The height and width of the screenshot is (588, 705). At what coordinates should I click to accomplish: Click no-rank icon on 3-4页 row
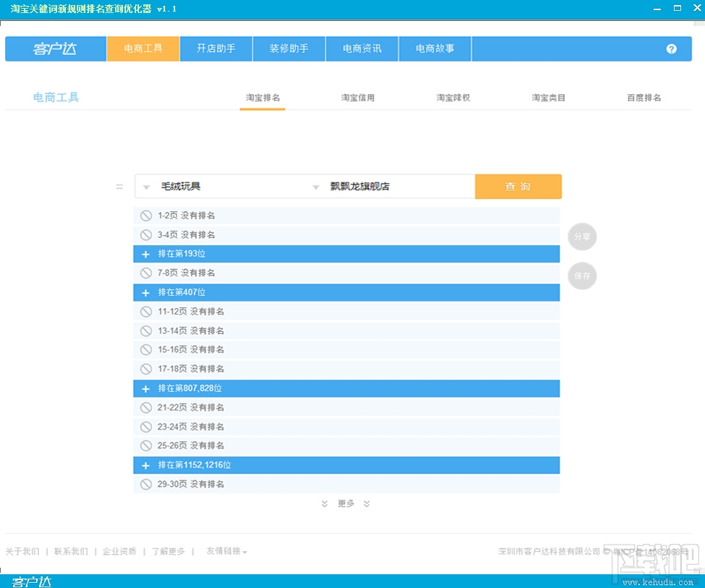[145, 235]
